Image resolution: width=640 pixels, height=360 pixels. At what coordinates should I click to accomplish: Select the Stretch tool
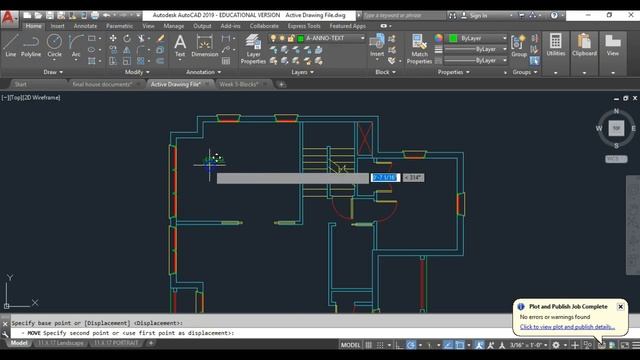click(113, 61)
